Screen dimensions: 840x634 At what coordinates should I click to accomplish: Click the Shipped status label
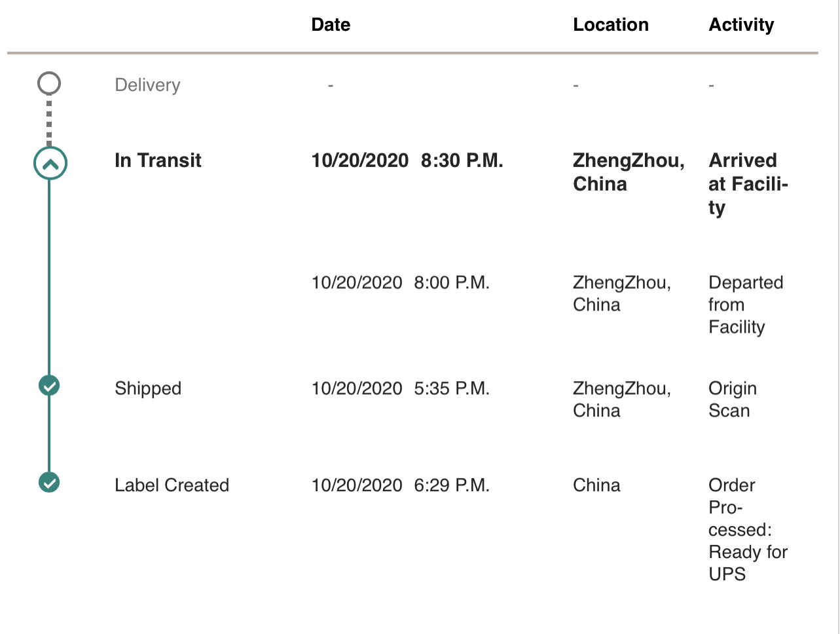(148, 388)
